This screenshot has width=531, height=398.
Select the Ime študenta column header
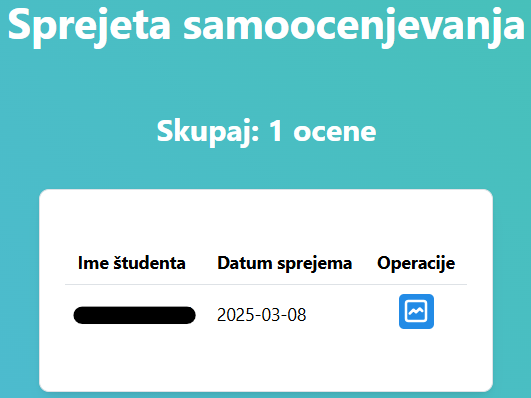click(132, 263)
